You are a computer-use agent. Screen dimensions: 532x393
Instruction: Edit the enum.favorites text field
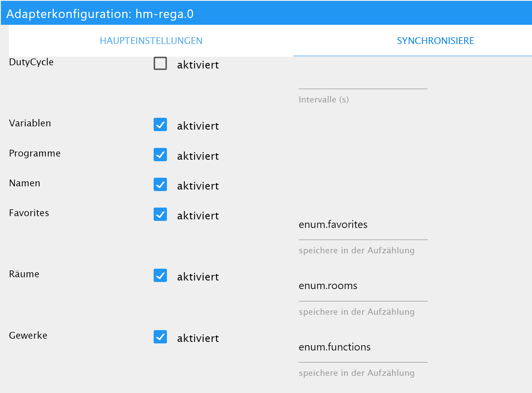click(363, 225)
